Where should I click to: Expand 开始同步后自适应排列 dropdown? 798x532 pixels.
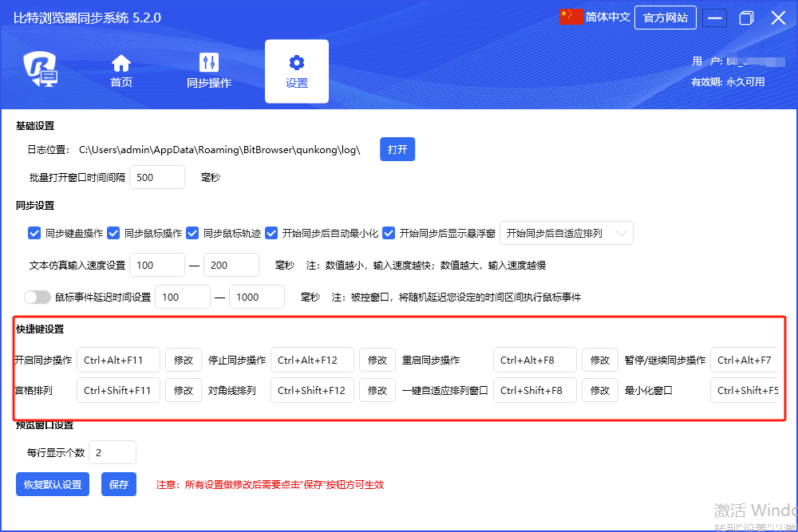point(566,234)
